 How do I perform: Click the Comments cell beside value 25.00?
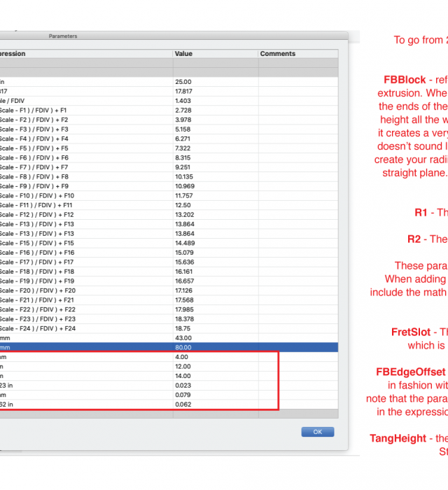297,82
